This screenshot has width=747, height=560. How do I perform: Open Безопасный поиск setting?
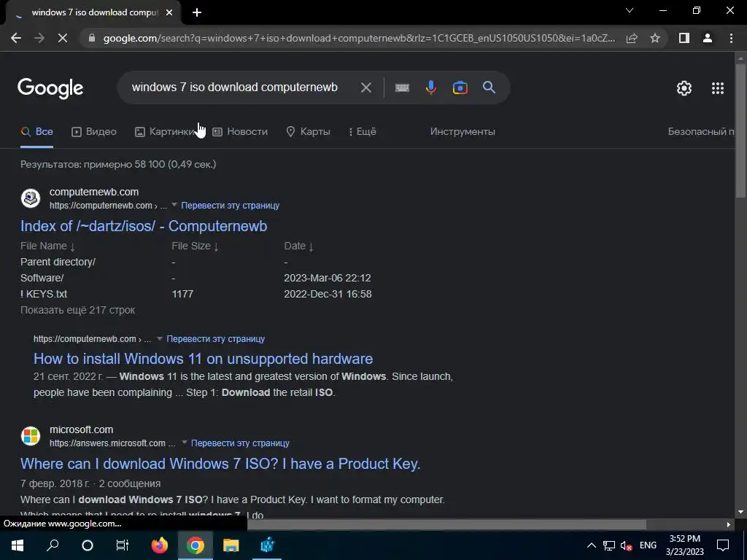click(x=701, y=131)
